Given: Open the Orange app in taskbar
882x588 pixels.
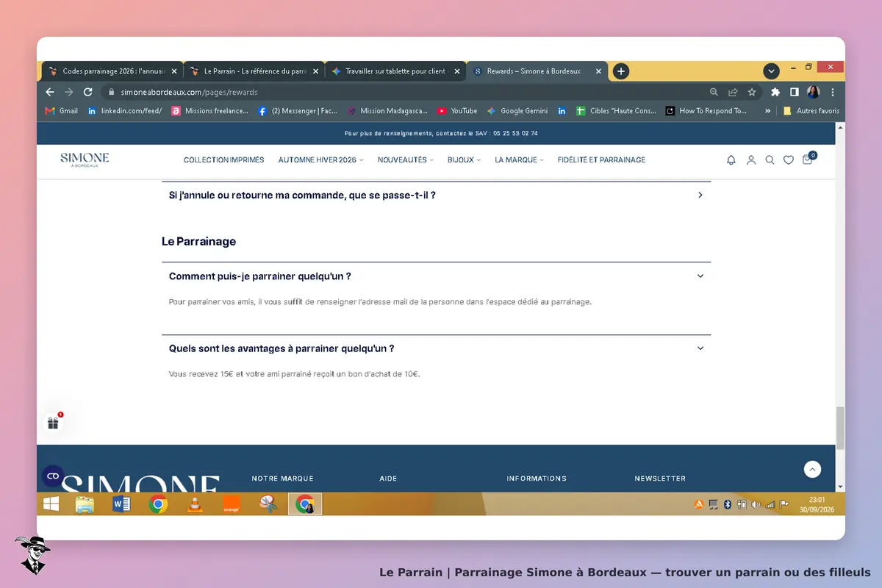Looking at the screenshot, I should click(232, 504).
